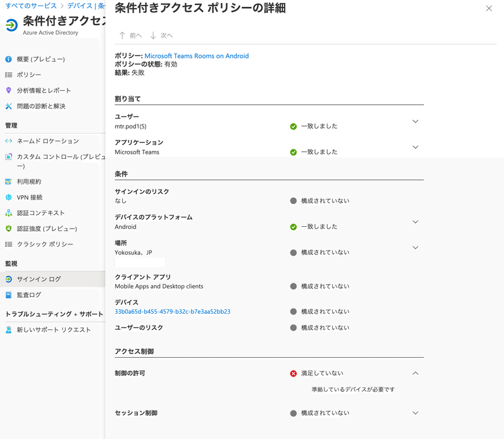Expand the デバイスのプラットフォーム condition
This screenshot has width=504, height=439.
click(415, 222)
